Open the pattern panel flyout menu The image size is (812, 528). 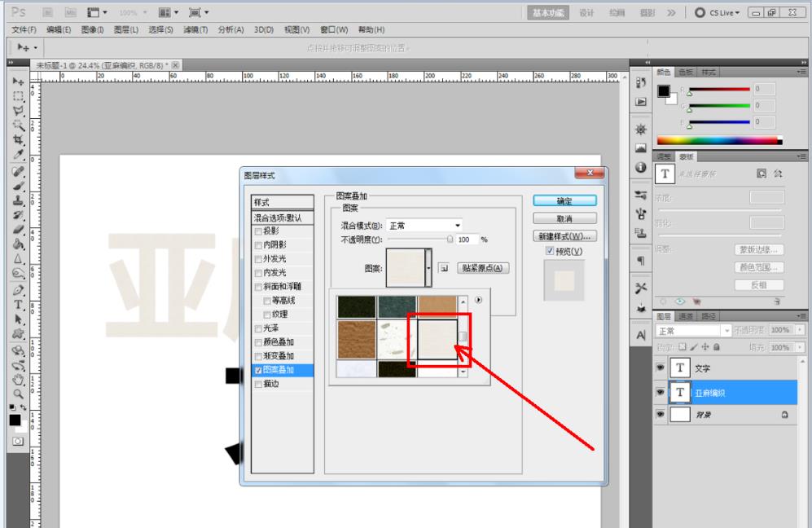click(478, 299)
